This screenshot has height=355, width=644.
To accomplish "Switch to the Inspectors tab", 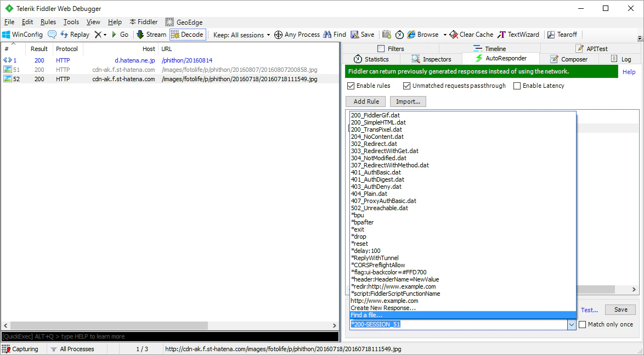I will coord(431,59).
